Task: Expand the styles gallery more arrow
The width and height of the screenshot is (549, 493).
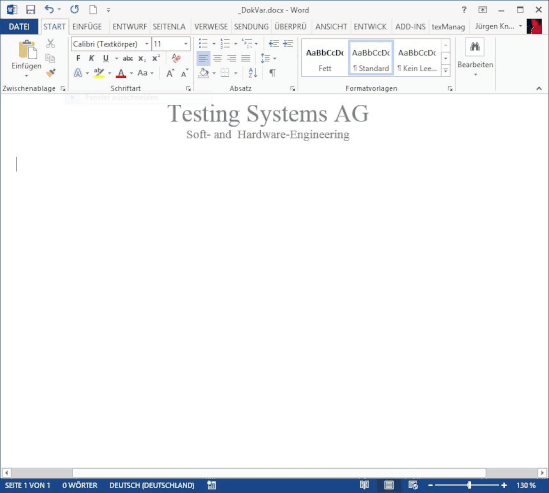Action: pos(445,71)
